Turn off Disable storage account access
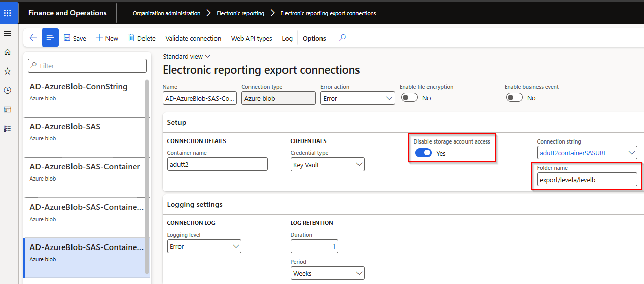 [423, 153]
